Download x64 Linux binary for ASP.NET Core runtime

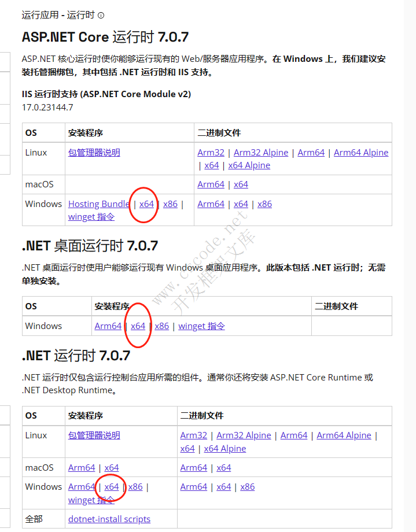click(x=212, y=165)
